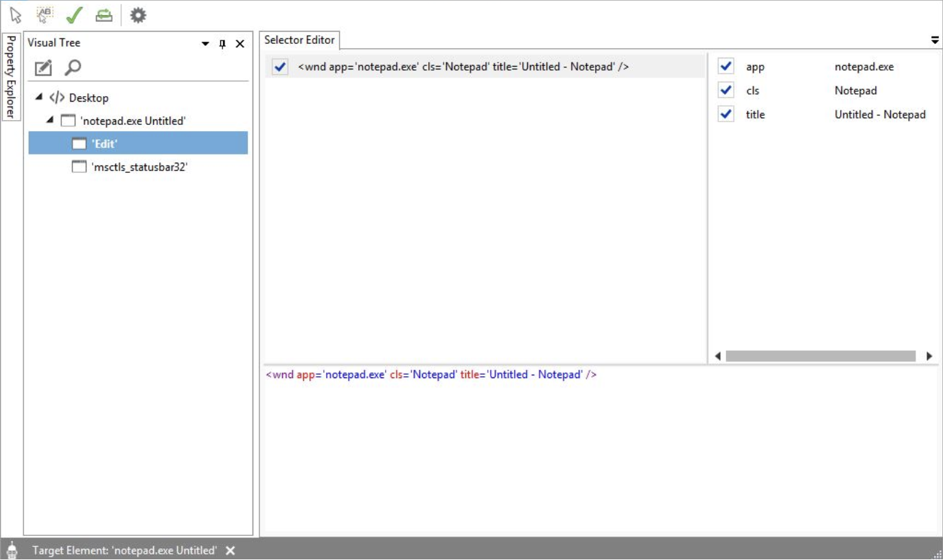Close the Visual Tree panel

point(240,44)
